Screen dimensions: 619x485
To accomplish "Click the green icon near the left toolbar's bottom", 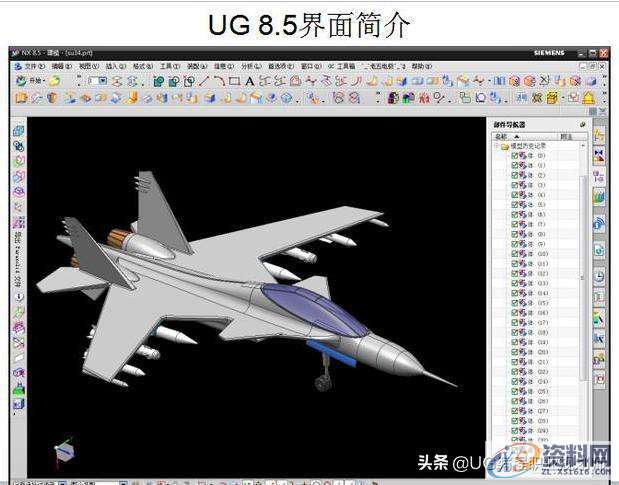I will click(19, 389).
